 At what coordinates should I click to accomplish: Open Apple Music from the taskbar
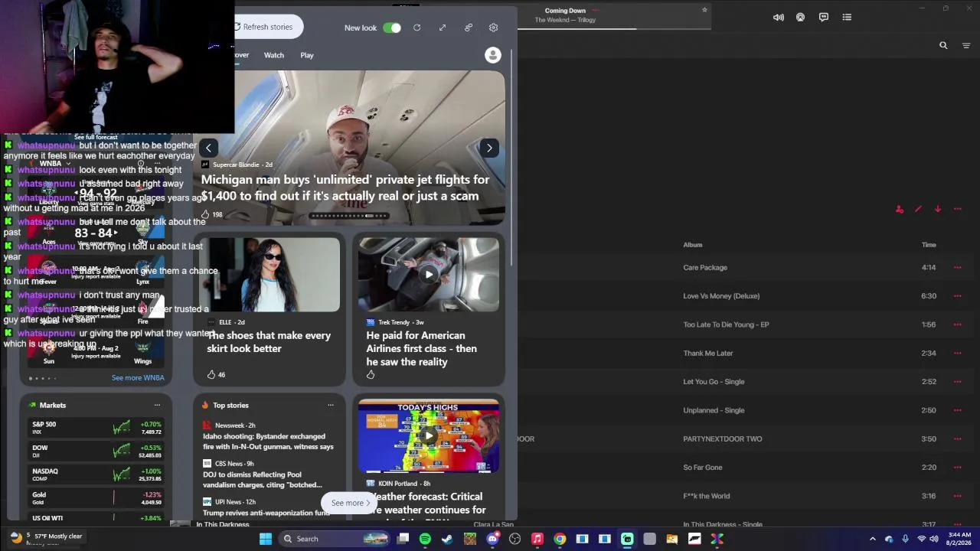[537, 539]
